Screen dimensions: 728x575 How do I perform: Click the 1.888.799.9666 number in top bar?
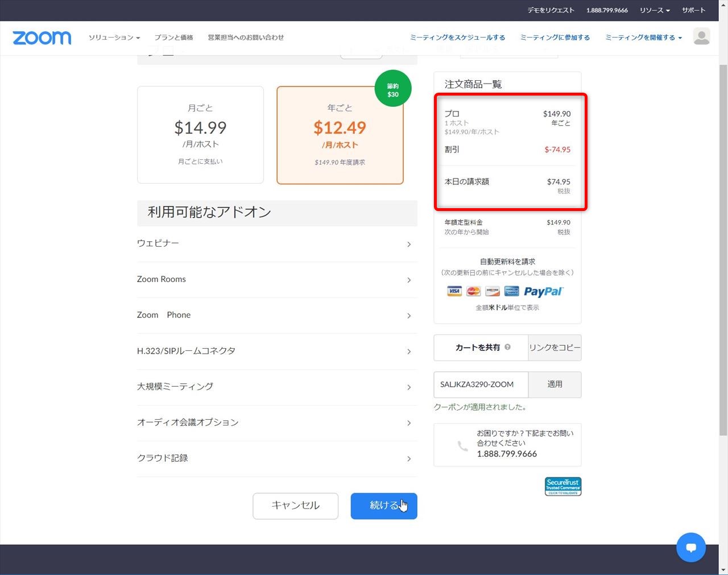click(x=607, y=10)
